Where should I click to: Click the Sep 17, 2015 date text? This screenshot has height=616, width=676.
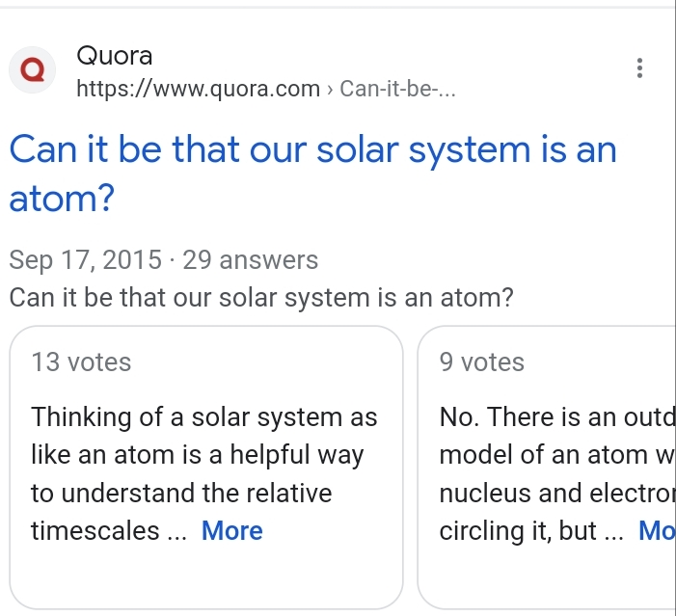tap(86, 260)
